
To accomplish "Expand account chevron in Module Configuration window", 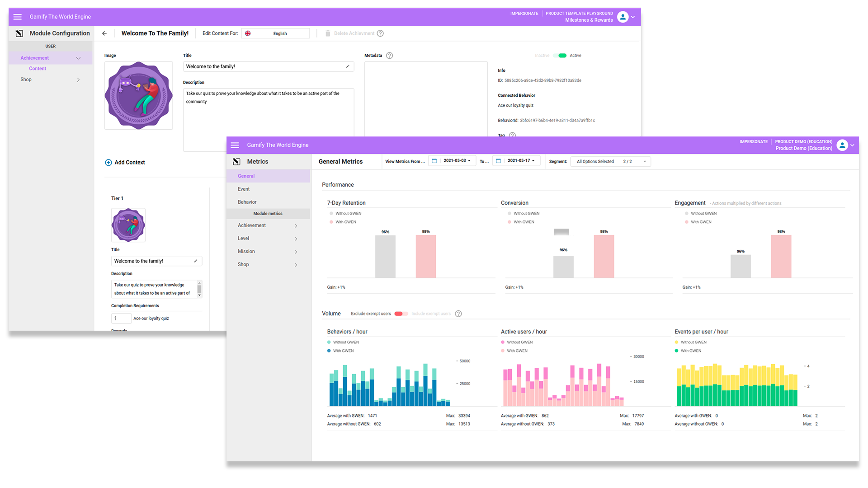I will tap(633, 17).
